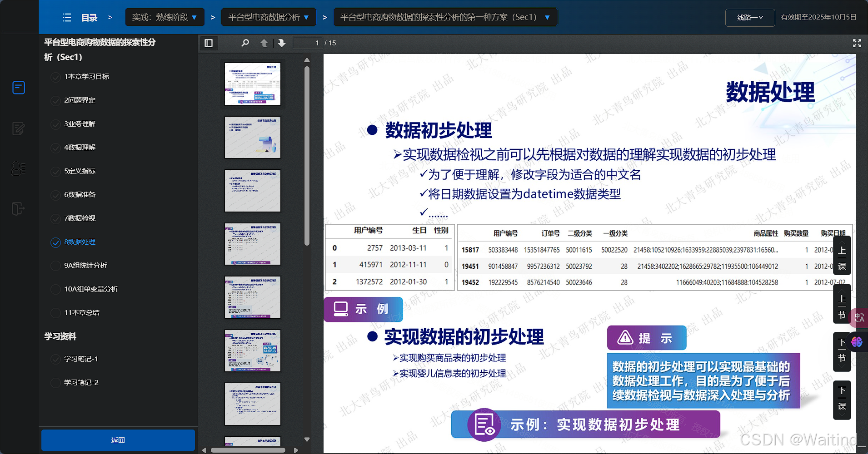Click the exit sidebar icon

(18, 209)
